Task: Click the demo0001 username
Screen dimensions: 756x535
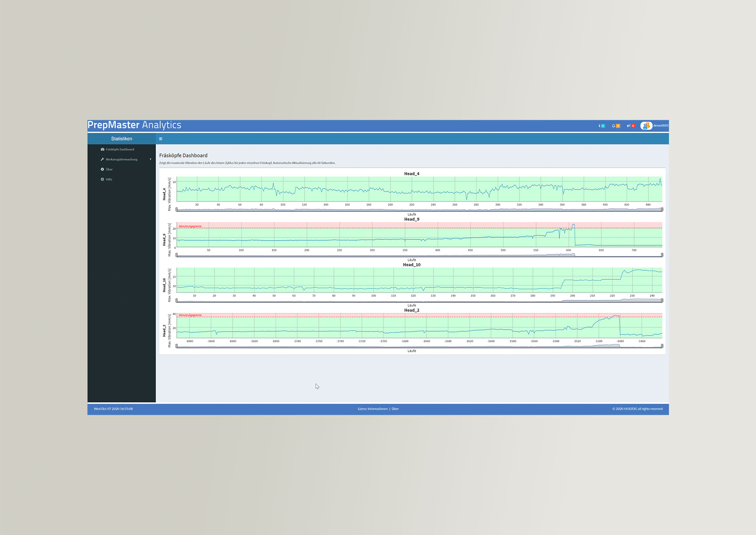Action: [x=661, y=125]
